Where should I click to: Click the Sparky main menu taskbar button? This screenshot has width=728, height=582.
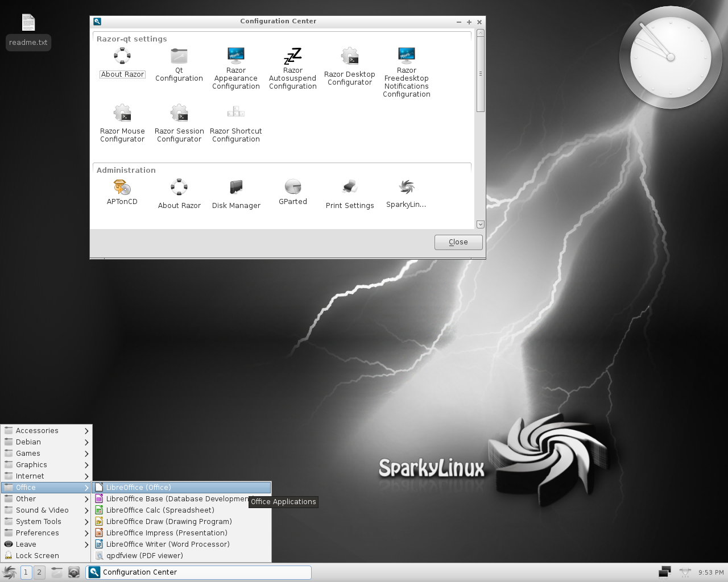click(10, 572)
